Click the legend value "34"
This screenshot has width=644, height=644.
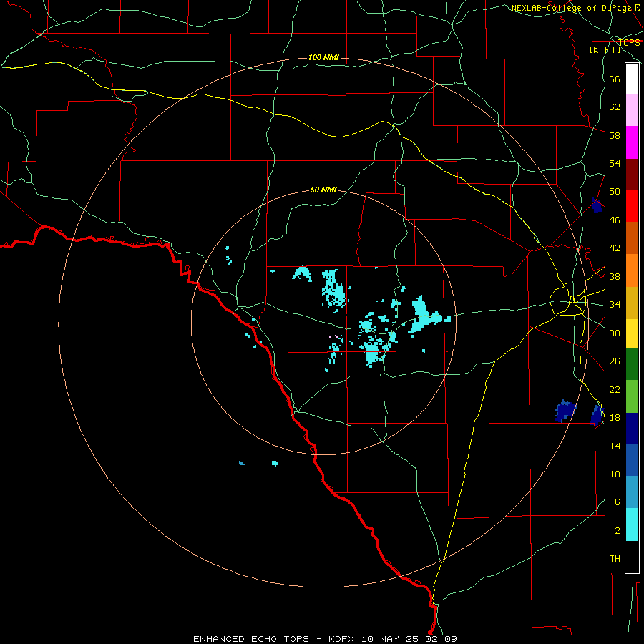(615, 305)
